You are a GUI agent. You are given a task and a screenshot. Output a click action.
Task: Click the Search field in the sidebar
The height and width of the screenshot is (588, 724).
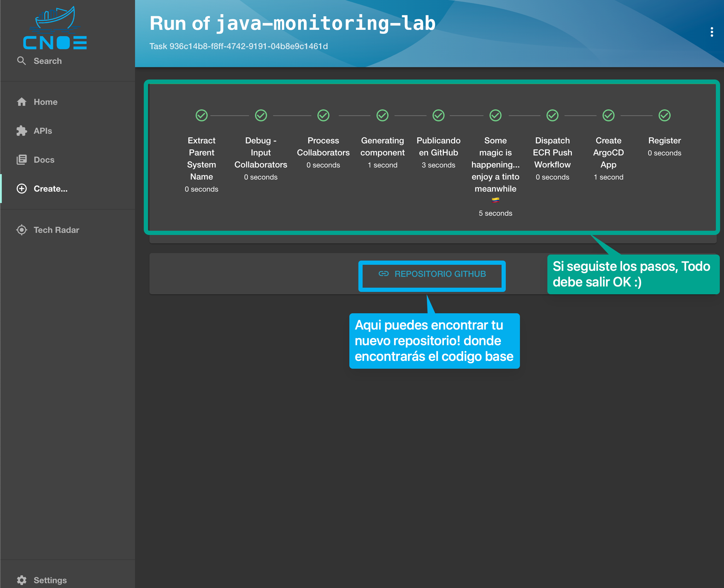click(x=47, y=61)
